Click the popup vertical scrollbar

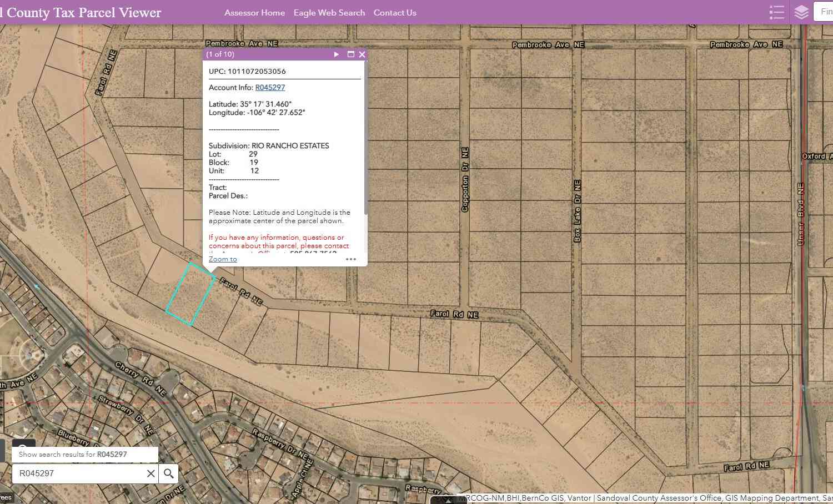(365, 138)
